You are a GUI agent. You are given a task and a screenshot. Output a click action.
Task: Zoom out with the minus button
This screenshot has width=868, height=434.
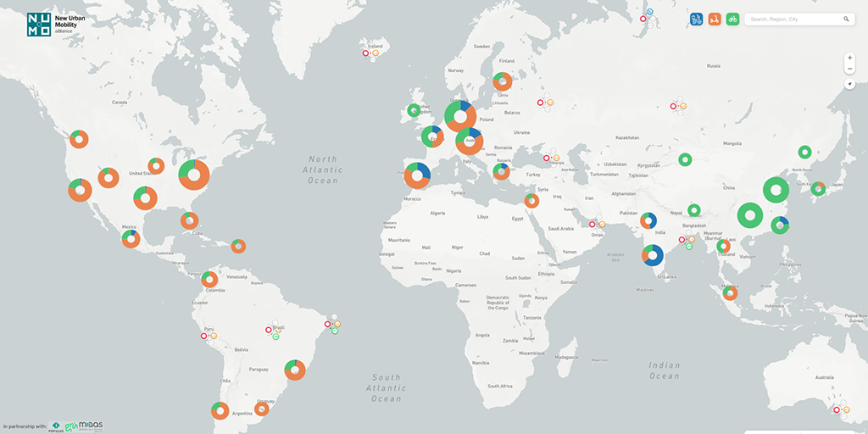click(x=849, y=69)
